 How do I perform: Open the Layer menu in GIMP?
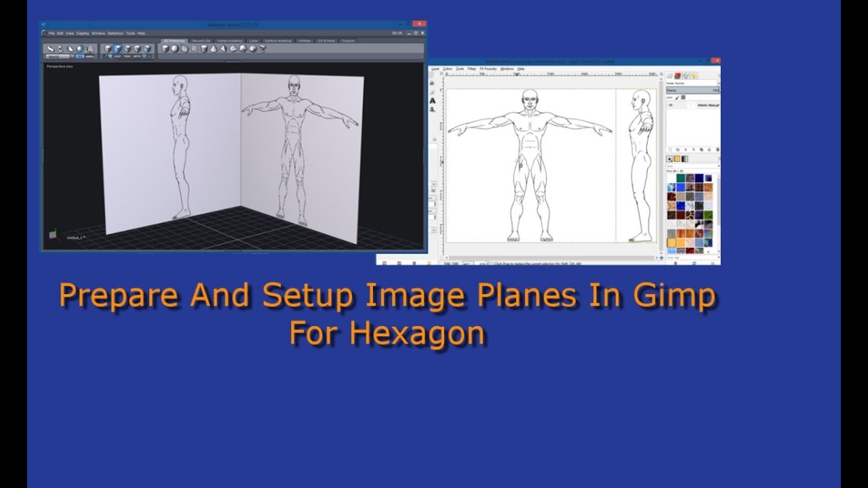tap(435, 69)
